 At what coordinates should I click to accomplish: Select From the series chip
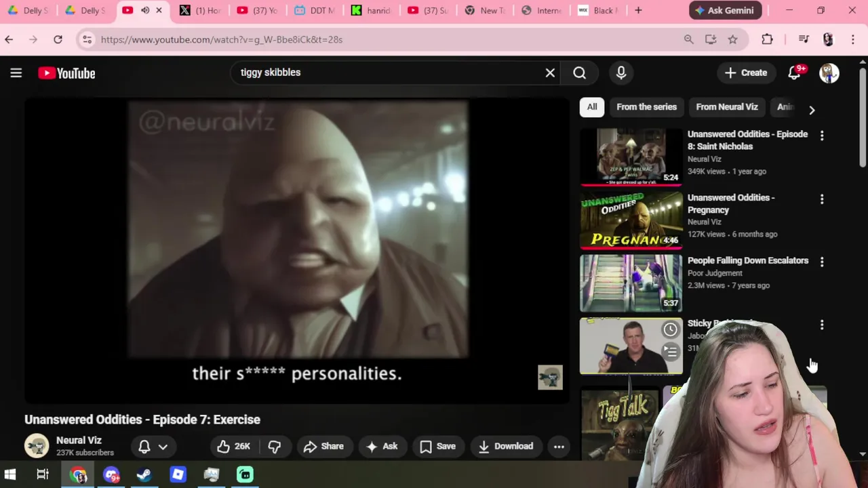click(646, 107)
